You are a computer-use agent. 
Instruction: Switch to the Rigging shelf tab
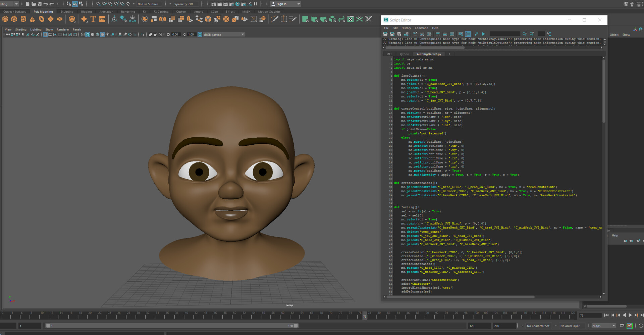(x=87, y=11)
